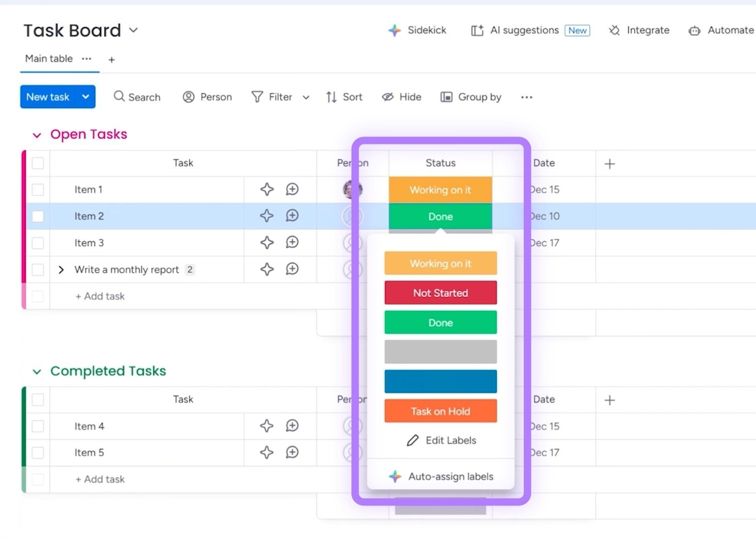Open the update conversation for Item 3
The height and width of the screenshot is (543, 756).
click(292, 243)
